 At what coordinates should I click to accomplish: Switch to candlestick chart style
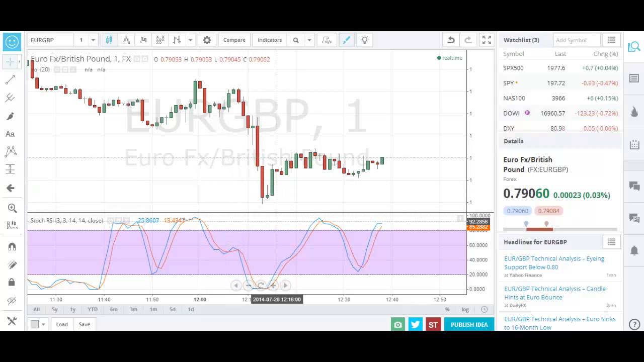(x=109, y=40)
